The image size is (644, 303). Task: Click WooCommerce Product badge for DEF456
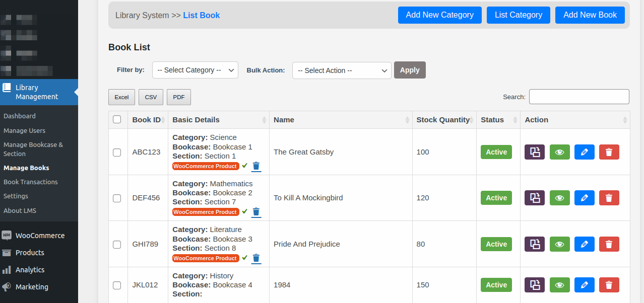click(206, 212)
